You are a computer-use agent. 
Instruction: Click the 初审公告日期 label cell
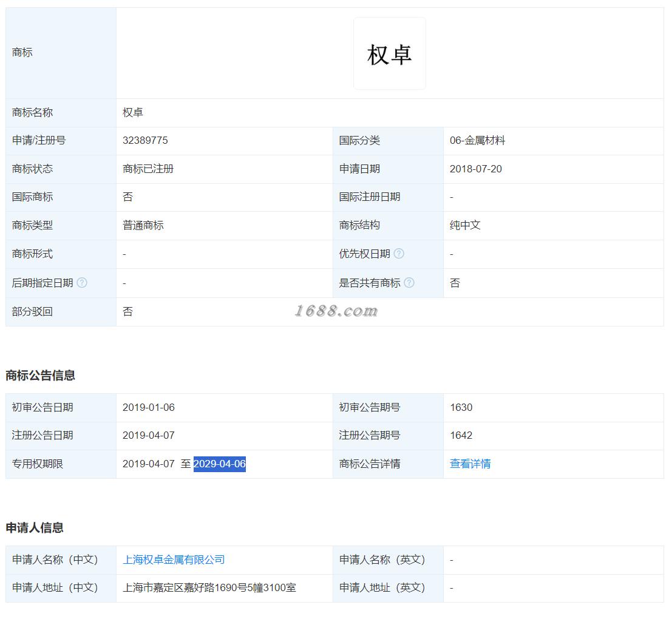(x=61, y=408)
